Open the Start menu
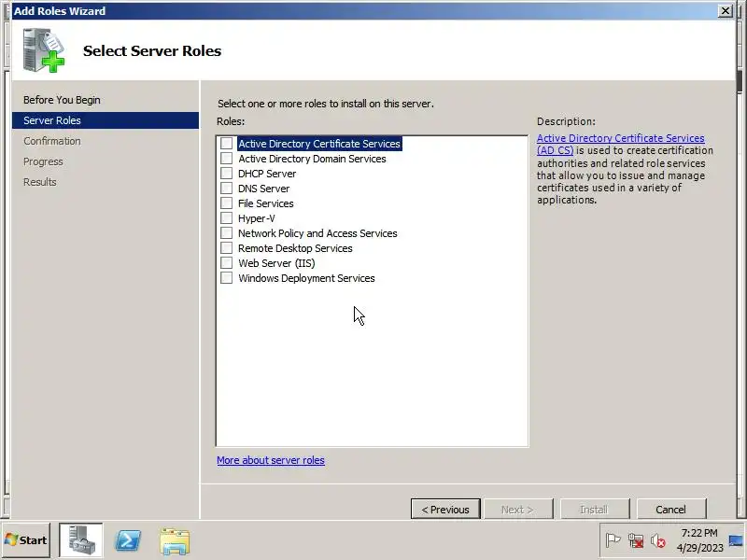 tap(26, 540)
